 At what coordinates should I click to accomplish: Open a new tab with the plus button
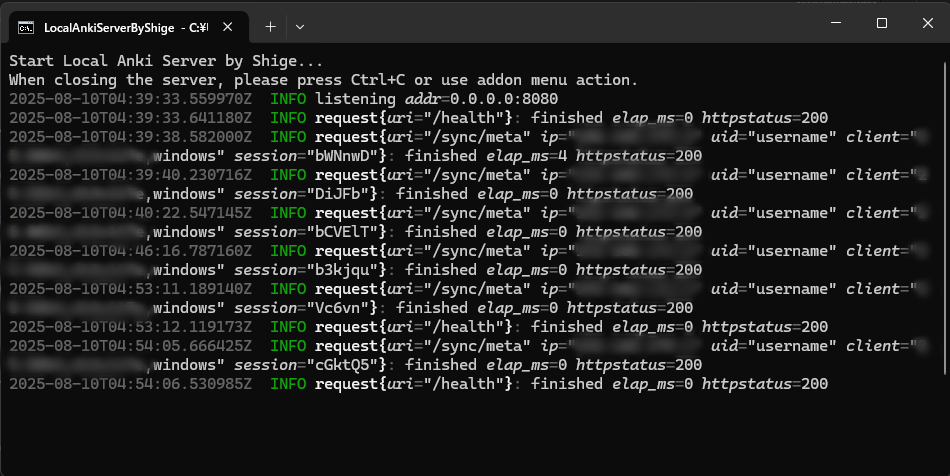270,27
